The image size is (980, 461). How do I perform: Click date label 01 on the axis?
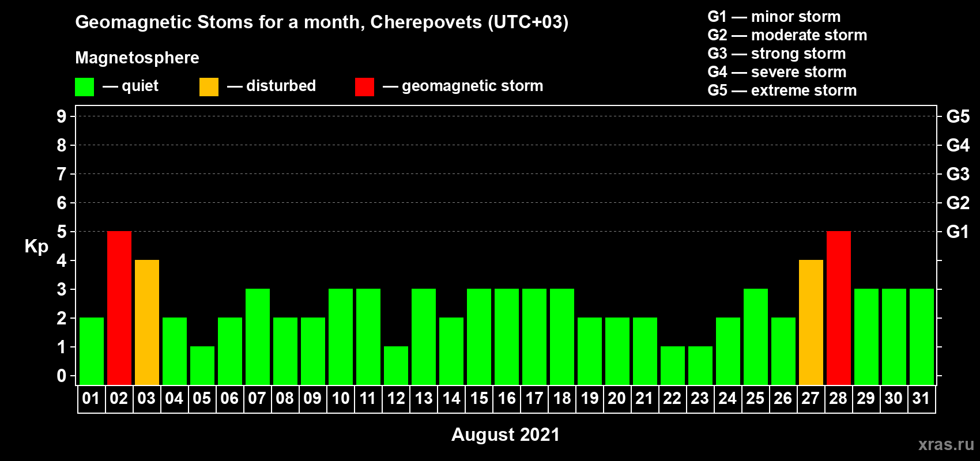tap(91, 398)
